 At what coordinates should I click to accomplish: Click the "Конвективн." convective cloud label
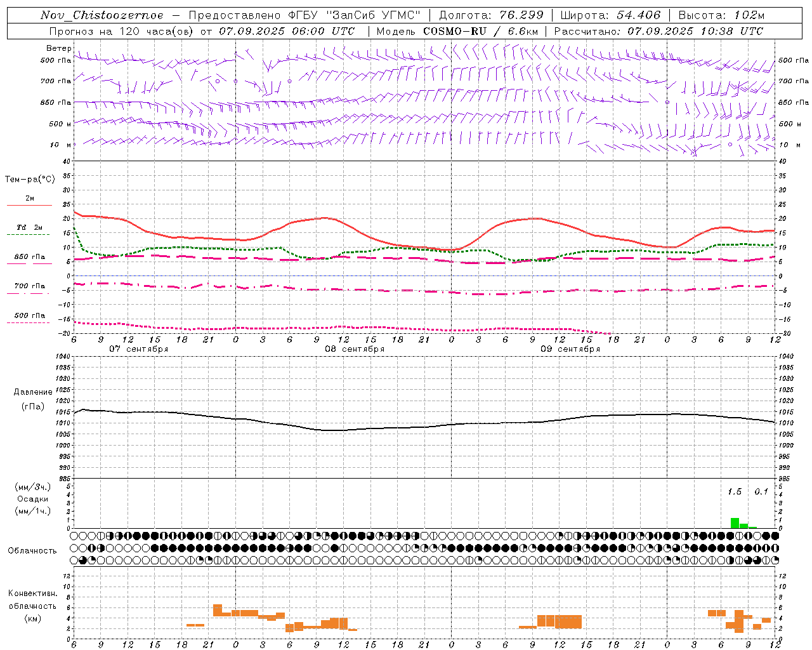32,594
